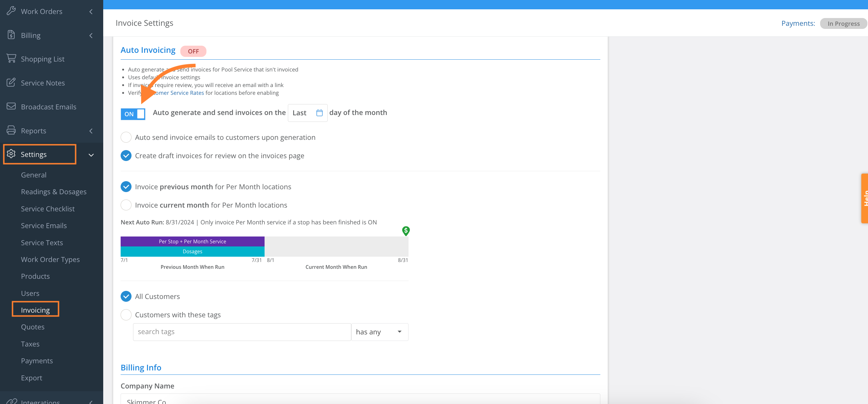Viewport: 868px width, 404px height.
Task: Open Service Emails settings
Action: pyautogui.click(x=44, y=225)
